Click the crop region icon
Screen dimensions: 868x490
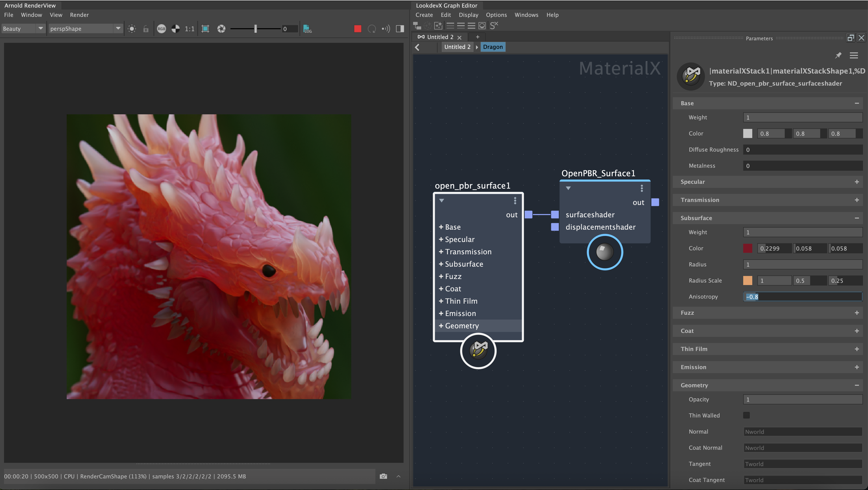coord(205,29)
